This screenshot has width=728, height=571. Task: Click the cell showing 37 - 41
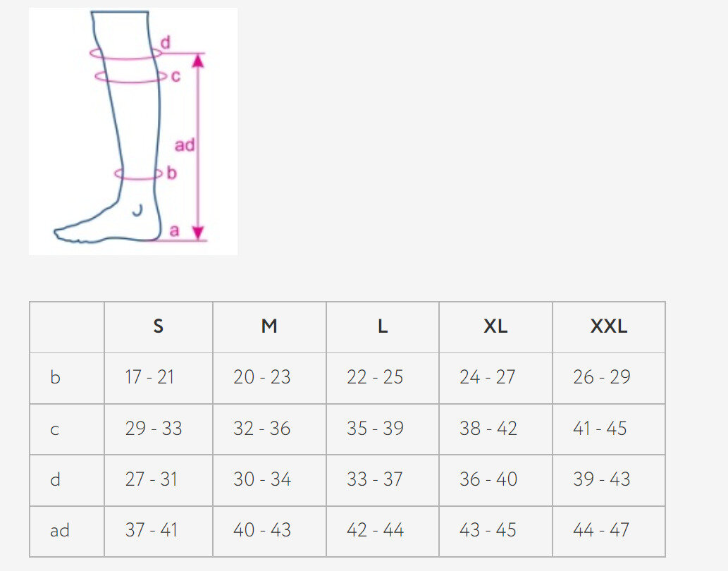click(x=149, y=530)
